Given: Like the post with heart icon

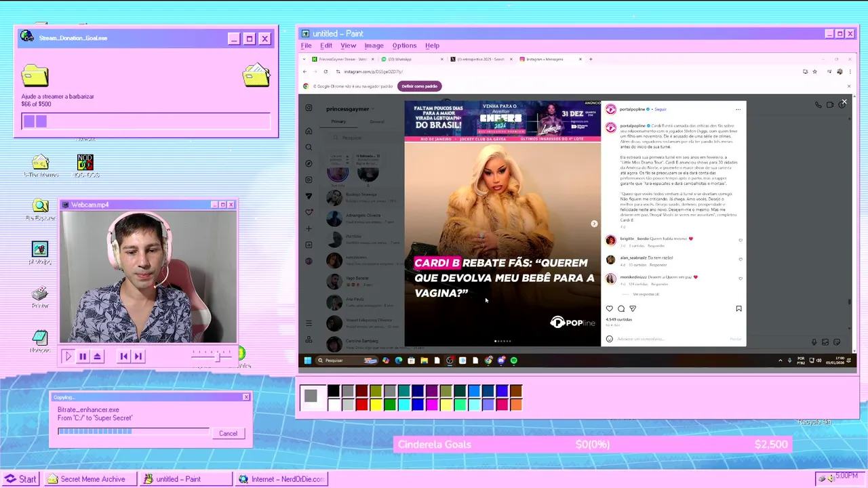Looking at the screenshot, I should coord(609,308).
